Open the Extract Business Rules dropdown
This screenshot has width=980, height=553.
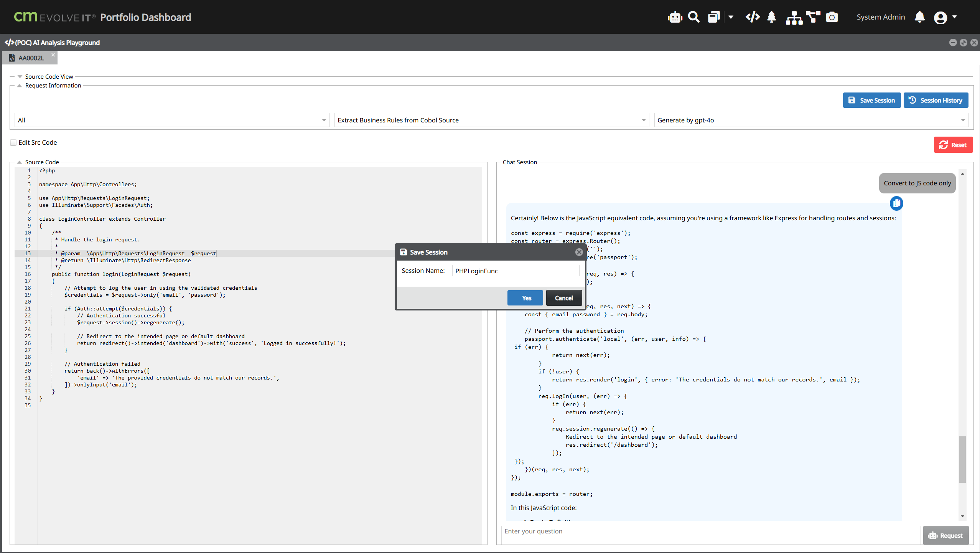point(491,120)
